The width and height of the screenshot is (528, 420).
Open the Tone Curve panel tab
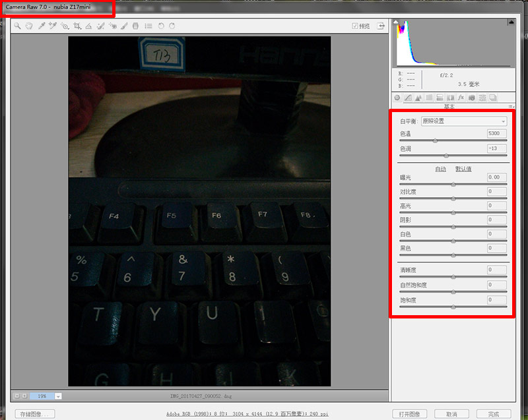(x=408, y=98)
